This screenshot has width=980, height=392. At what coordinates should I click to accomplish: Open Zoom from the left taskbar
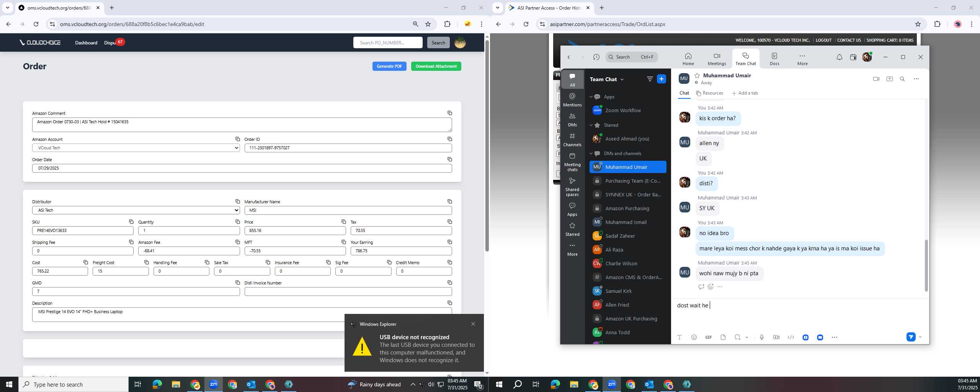point(214,384)
